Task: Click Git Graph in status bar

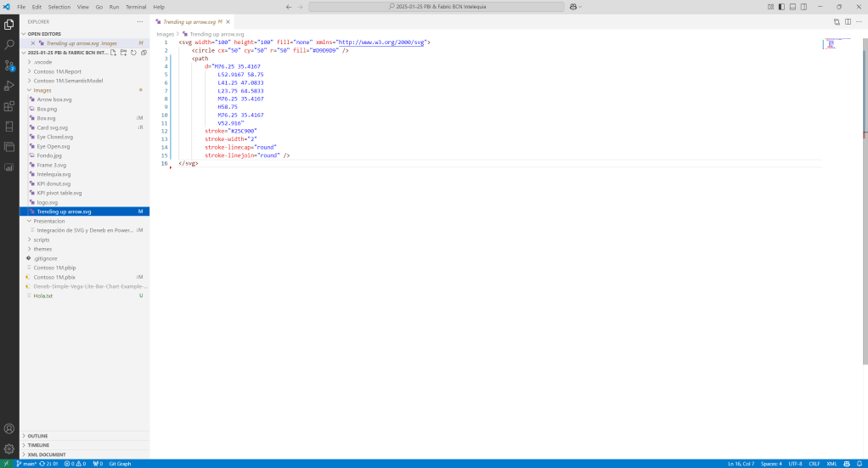Action: (x=120, y=464)
